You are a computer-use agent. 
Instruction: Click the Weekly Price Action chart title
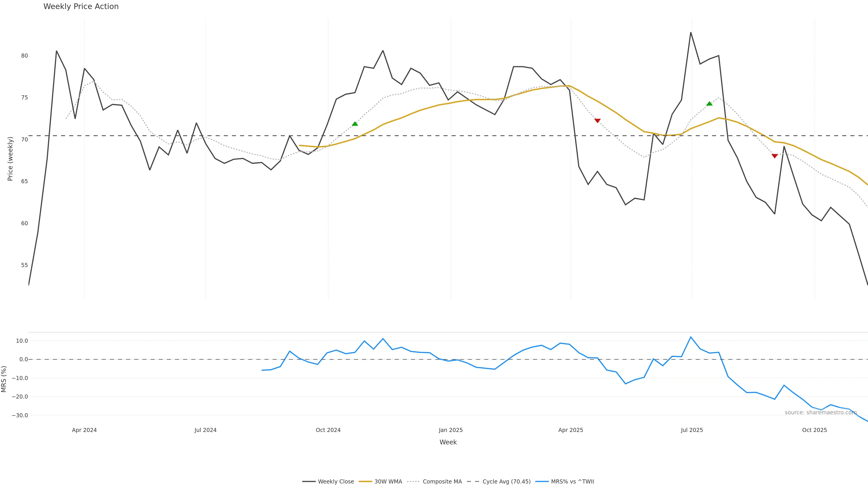(x=81, y=6)
